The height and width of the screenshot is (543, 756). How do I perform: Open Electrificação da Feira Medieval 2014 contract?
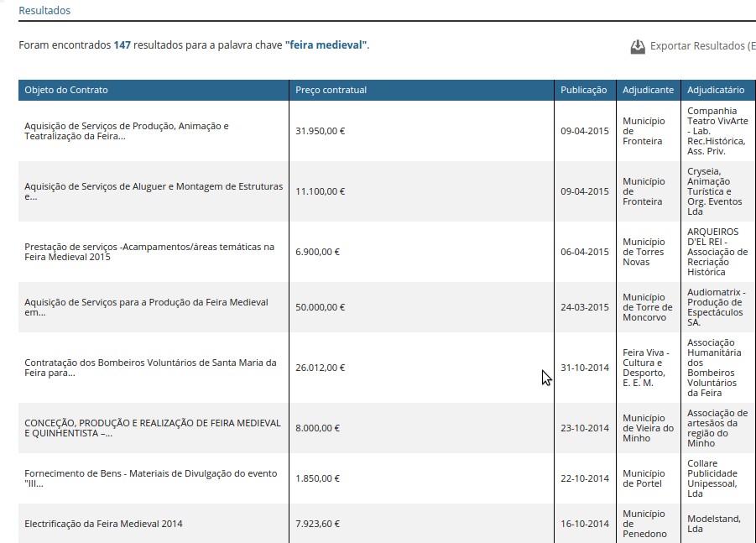point(103,524)
